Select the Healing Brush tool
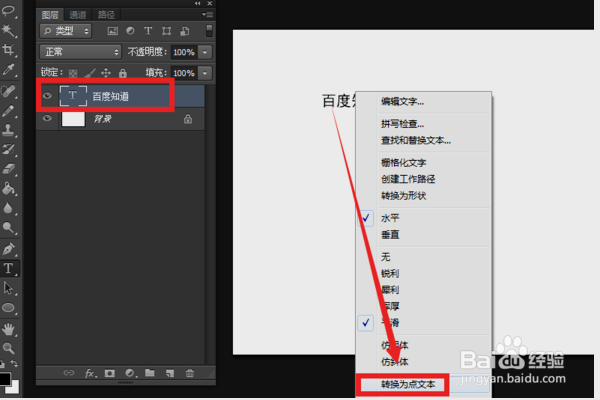 click(x=8, y=91)
